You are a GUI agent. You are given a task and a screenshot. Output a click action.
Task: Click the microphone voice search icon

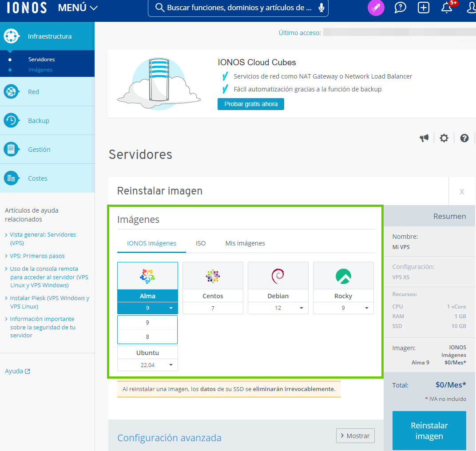[x=321, y=8]
